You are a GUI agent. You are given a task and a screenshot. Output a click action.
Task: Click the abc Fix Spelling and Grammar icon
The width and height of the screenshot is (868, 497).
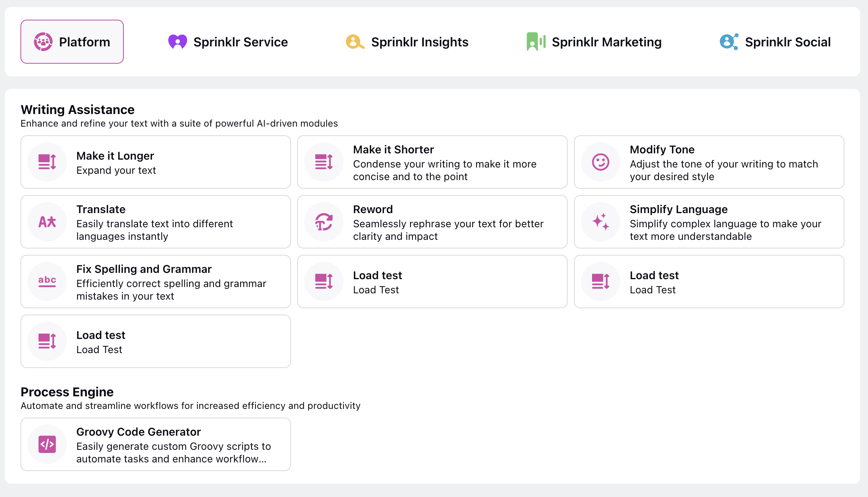pyautogui.click(x=47, y=282)
